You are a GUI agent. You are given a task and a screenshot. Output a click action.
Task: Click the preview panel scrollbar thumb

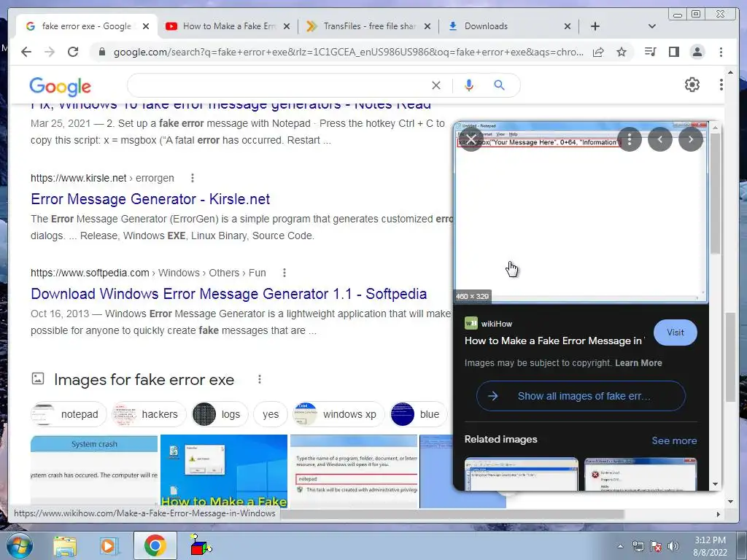tap(715, 192)
